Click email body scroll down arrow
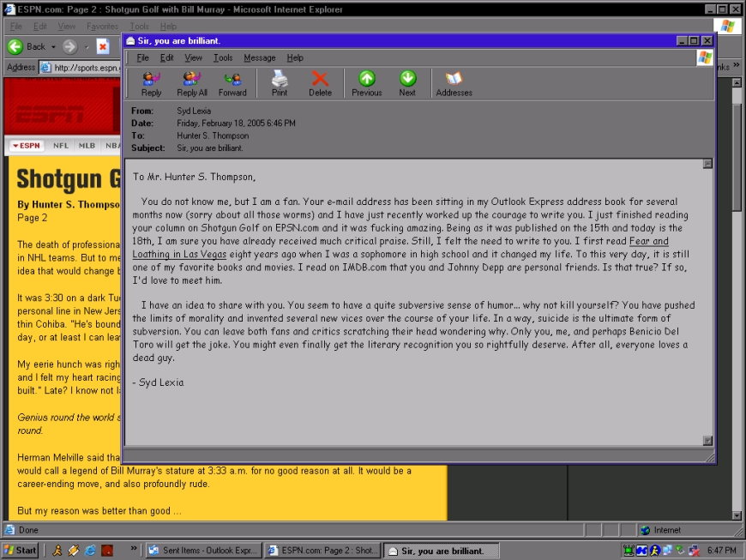 point(707,441)
